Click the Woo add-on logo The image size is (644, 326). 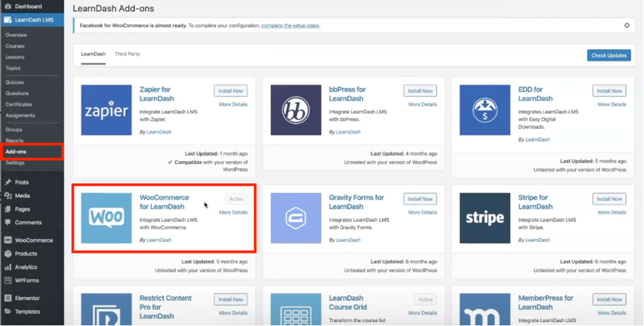[106, 218]
